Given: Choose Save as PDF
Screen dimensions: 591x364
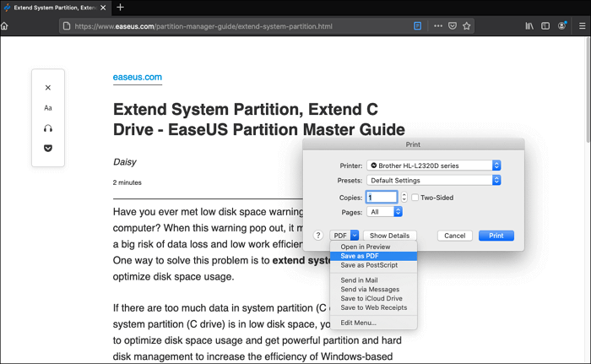Looking at the screenshot, I should pyautogui.click(x=373, y=256).
